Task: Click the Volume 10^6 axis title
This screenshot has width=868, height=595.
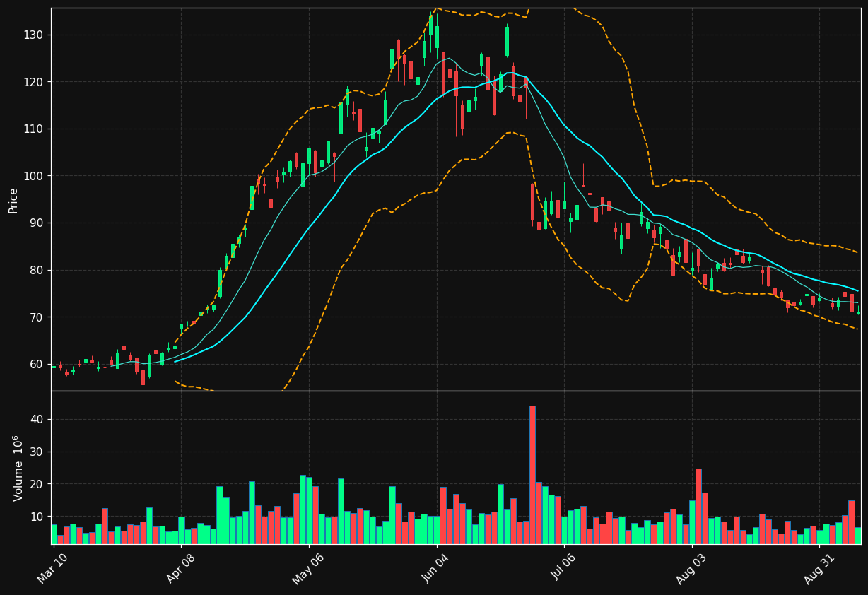Action: point(18,468)
